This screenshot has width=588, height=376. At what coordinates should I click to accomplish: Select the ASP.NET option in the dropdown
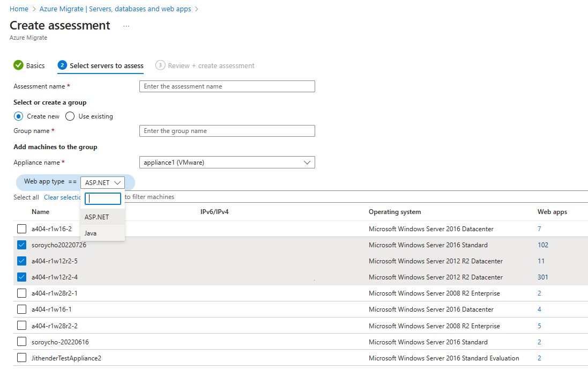[x=96, y=217]
